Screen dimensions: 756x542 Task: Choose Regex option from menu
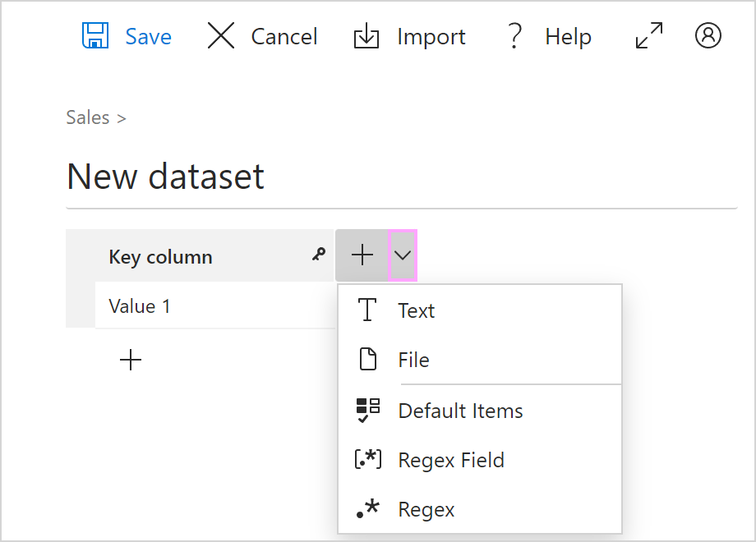[x=480, y=509]
